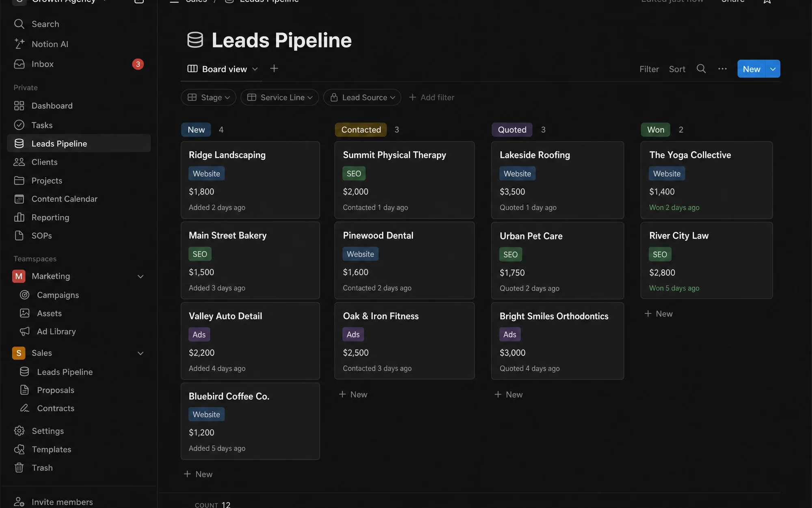
Task: Click the Search magnifier icon in sidebar
Action: pos(19,24)
